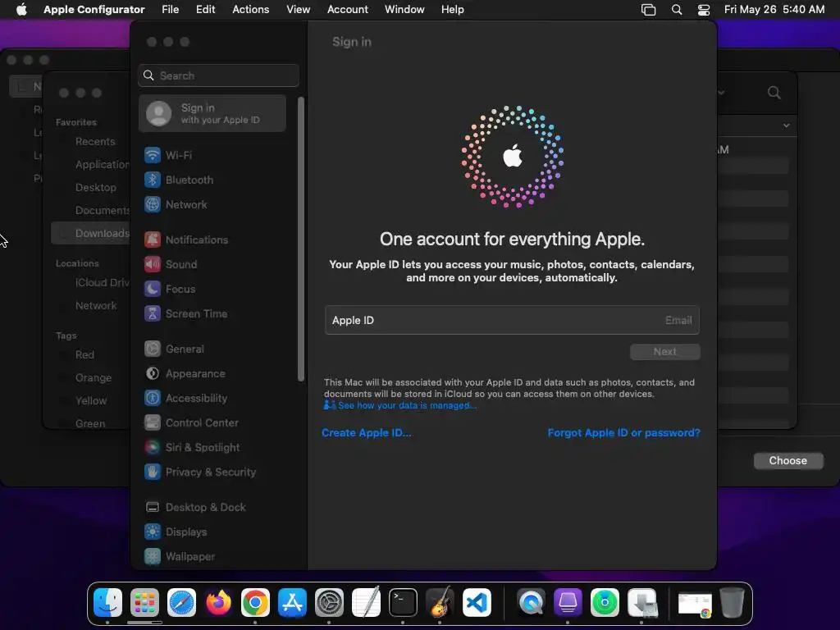Open the Window menu
The height and width of the screenshot is (630, 840).
(x=404, y=10)
